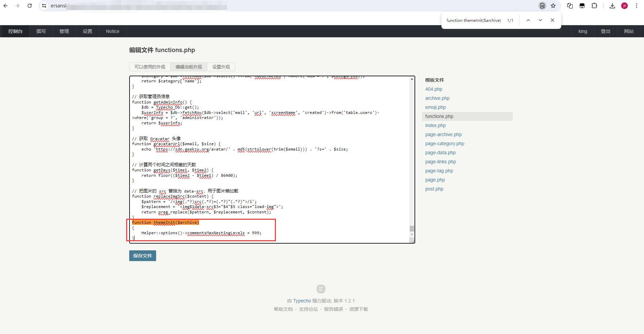
Task: Open emoji.php template file
Action: (x=435, y=107)
